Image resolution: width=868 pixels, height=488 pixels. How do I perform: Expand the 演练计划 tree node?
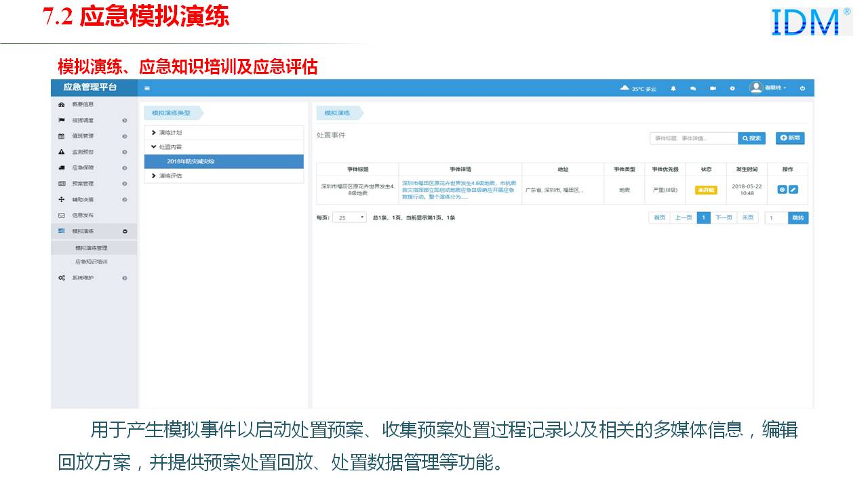tap(154, 133)
